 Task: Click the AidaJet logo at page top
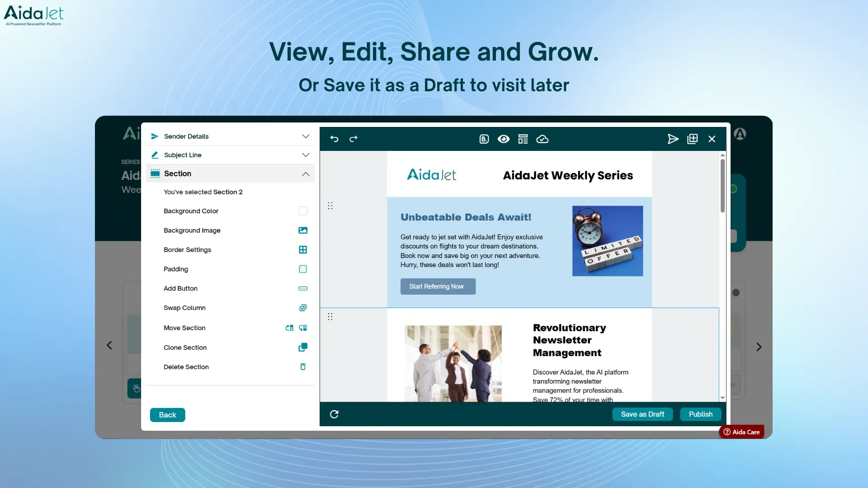[33, 15]
